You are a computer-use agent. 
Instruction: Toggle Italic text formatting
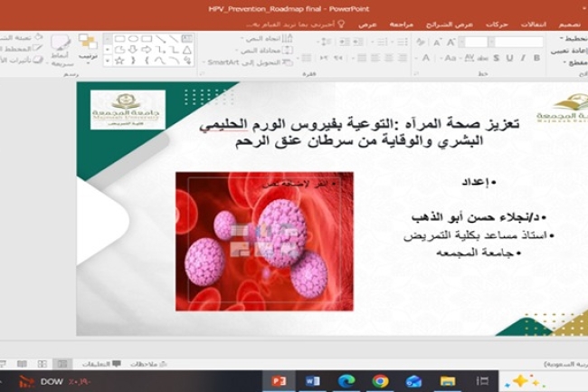[x=523, y=58]
